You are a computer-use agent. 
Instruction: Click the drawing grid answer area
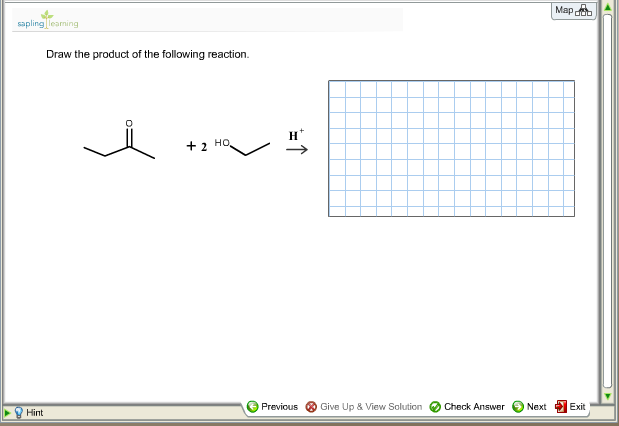pyautogui.click(x=451, y=148)
